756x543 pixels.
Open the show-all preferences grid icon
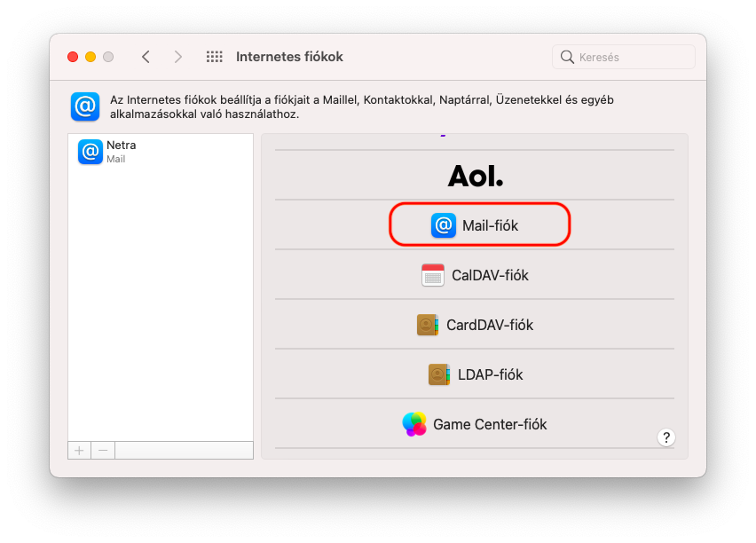click(214, 56)
